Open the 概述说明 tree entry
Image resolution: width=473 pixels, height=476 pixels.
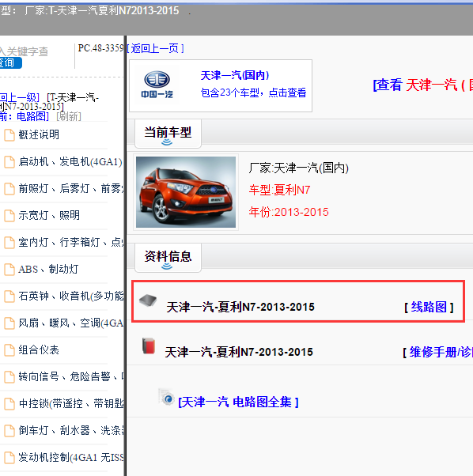39,134
